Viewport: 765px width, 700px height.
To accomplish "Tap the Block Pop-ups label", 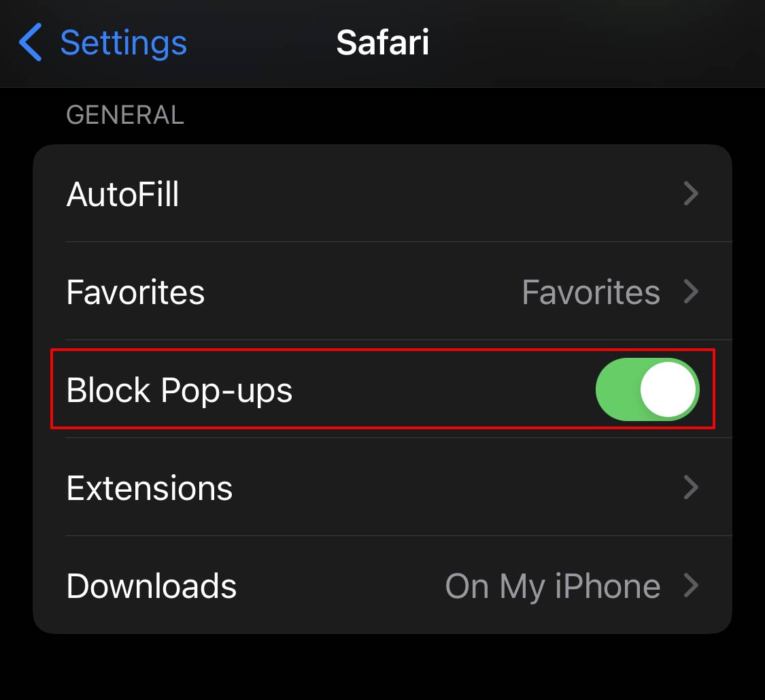I will (180, 390).
